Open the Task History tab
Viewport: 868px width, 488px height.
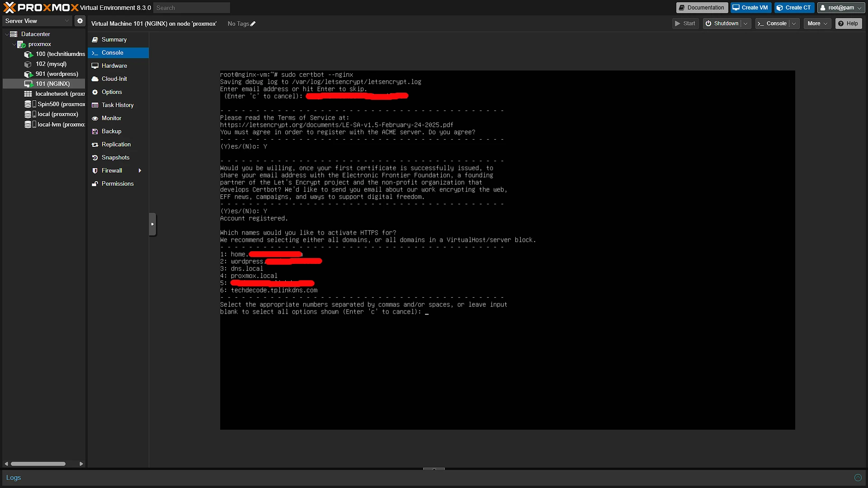(118, 105)
